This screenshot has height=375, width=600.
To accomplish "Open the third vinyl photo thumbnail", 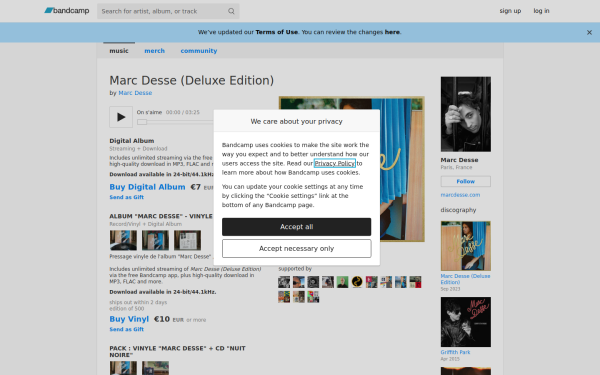I will click(188, 240).
